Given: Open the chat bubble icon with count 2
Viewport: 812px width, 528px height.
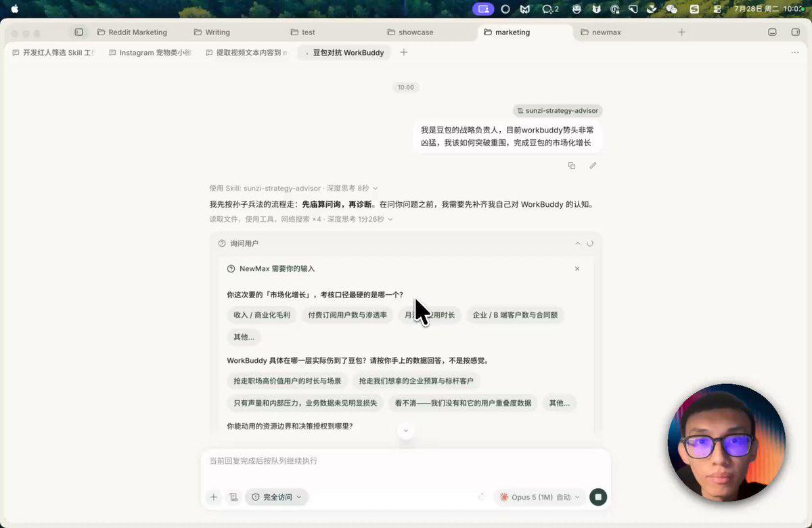Looking at the screenshot, I should (550, 9).
